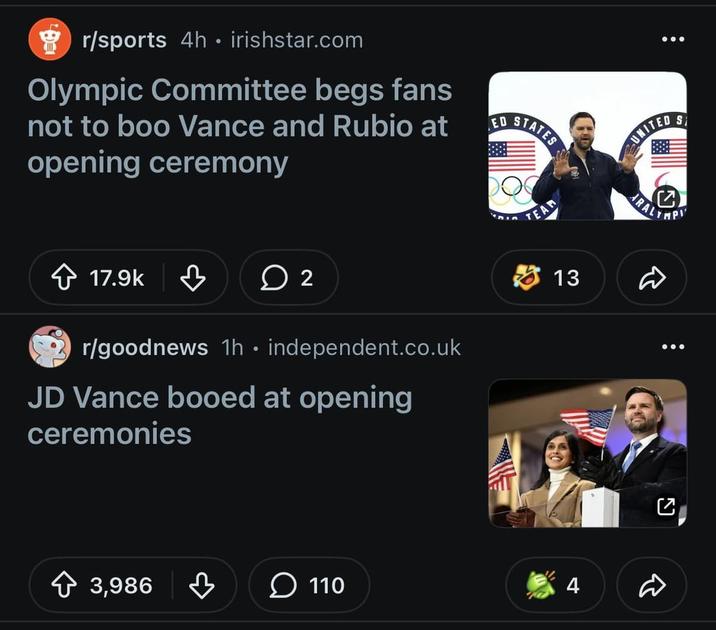The image size is (716, 630).
Task: Open comments on the r/sports post
Action: (288, 278)
